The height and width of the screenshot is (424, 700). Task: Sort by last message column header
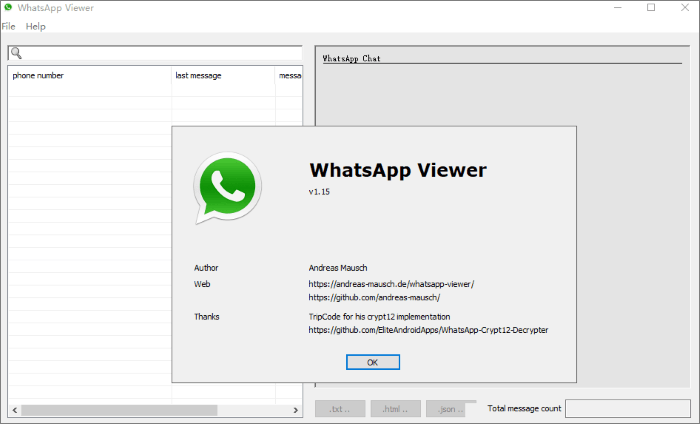tap(223, 75)
